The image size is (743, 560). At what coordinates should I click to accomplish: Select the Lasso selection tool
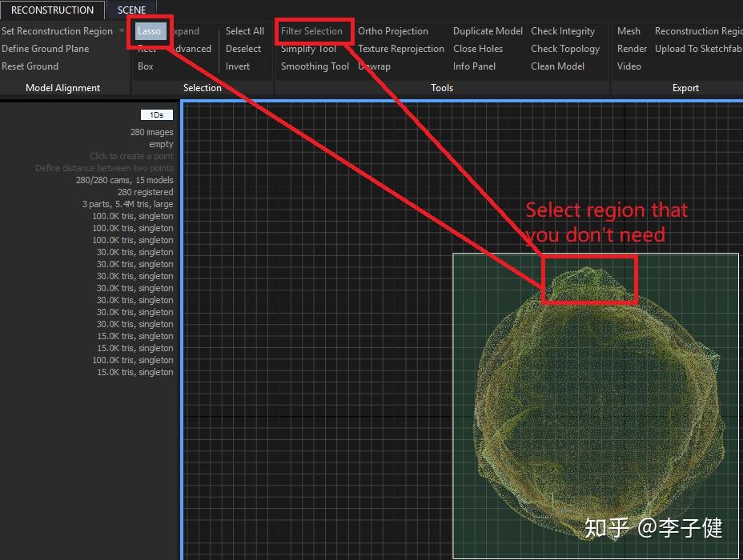tap(149, 31)
